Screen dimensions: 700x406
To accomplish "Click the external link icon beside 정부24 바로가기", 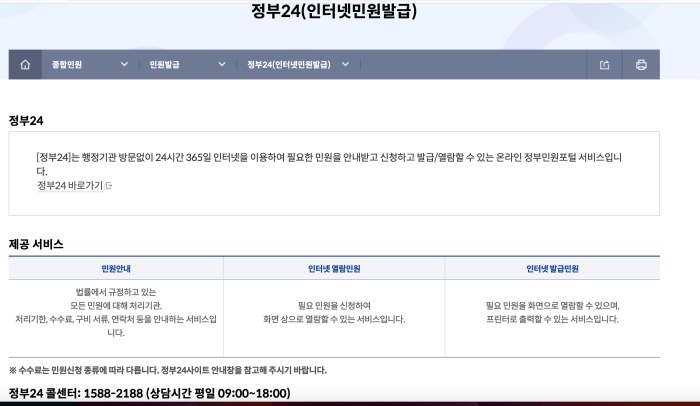I will (x=108, y=185).
